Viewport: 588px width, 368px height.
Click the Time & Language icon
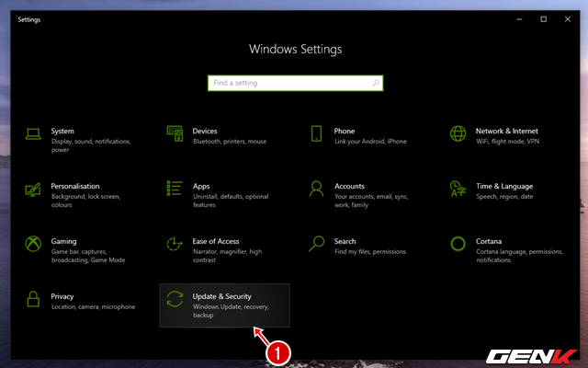click(458, 189)
